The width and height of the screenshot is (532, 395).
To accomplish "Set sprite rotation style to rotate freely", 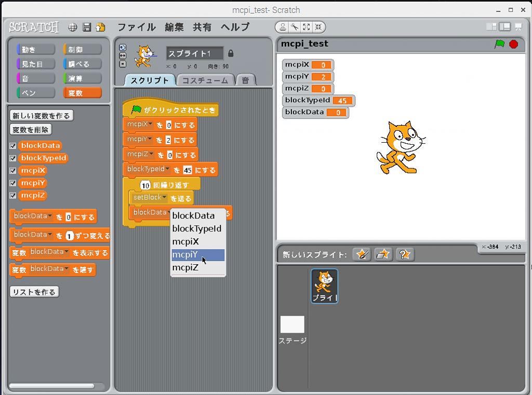I will [x=123, y=47].
